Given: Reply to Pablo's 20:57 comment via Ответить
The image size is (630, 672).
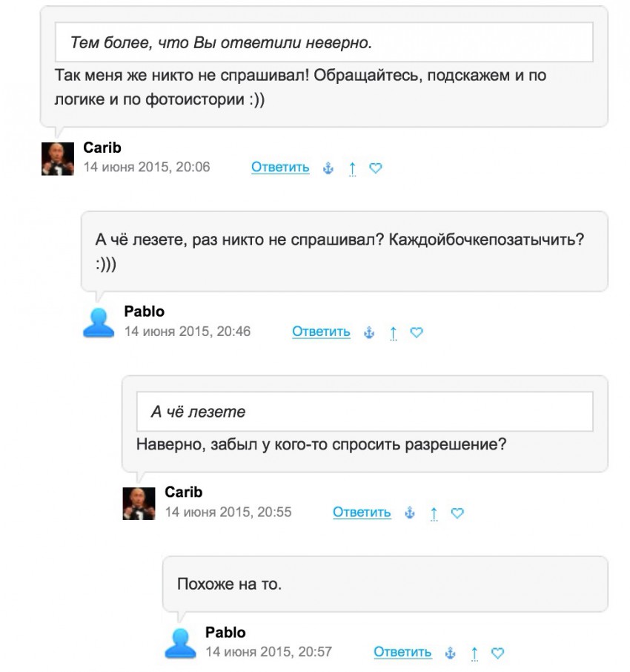Looking at the screenshot, I should [402, 653].
